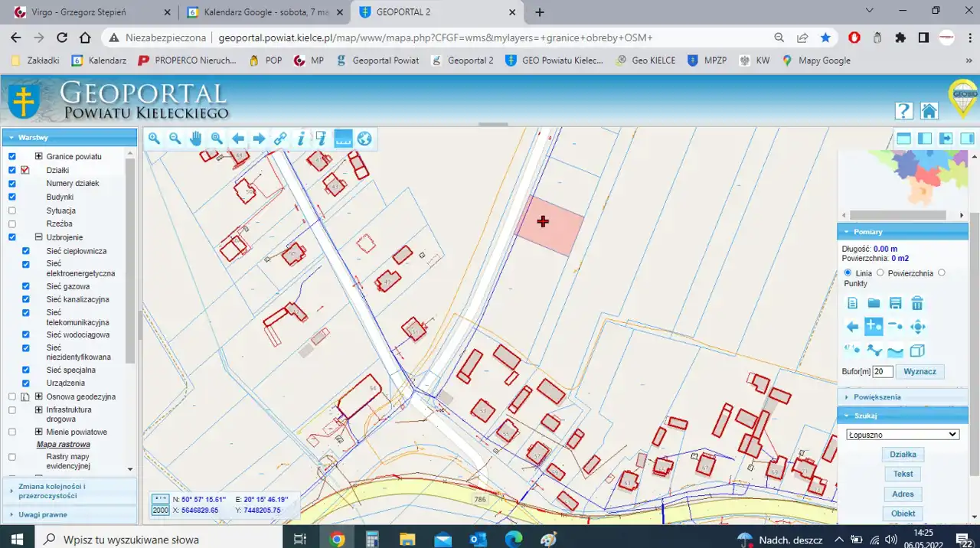
Task: Click the Wyznacz buffer button
Action: click(920, 371)
